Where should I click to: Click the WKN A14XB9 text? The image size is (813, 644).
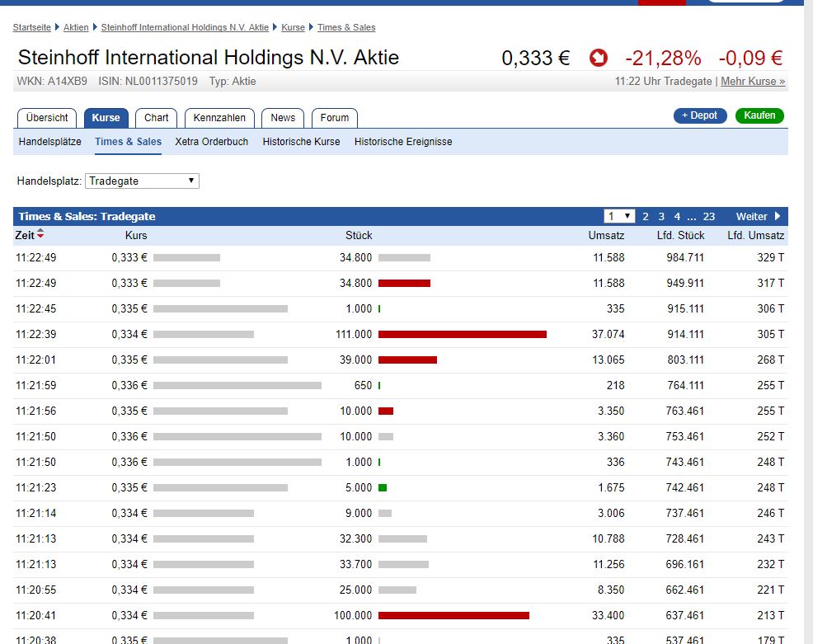coord(52,82)
